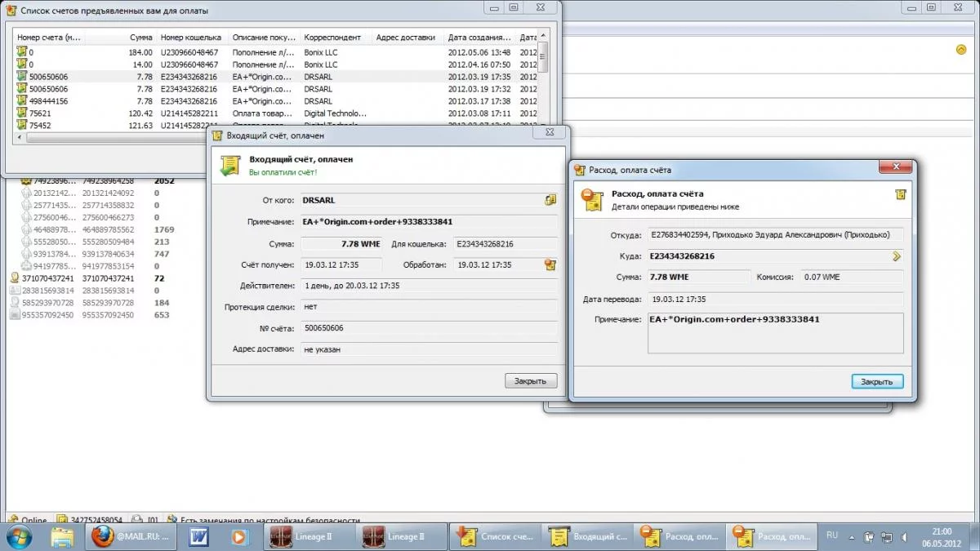Select wallet 371070437241 in the wallet list
This screenshot has height=551, width=980.
pos(47,278)
